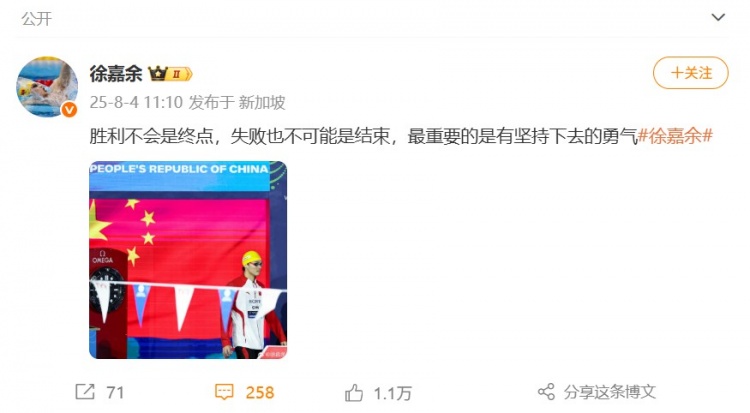Click 分享这条博文 share text
This screenshot has width=750, height=413.
[x=609, y=392]
